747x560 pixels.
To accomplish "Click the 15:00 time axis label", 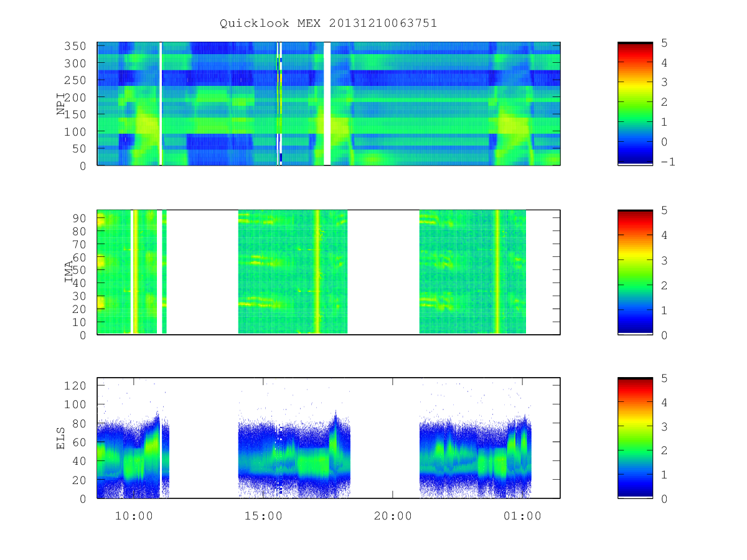I will pyautogui.click(x=263, y=516).
